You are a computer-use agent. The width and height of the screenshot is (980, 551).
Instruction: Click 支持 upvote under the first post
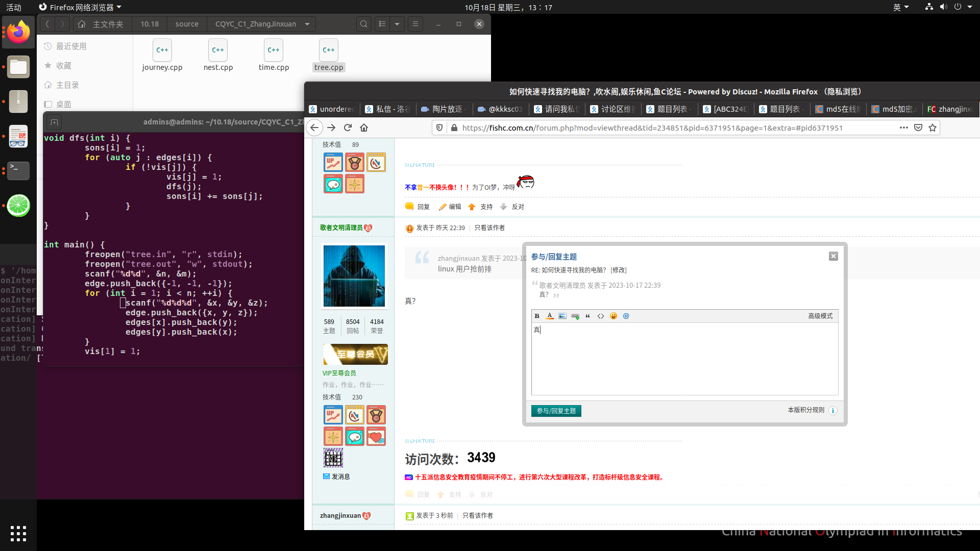(x=480, y=207)
